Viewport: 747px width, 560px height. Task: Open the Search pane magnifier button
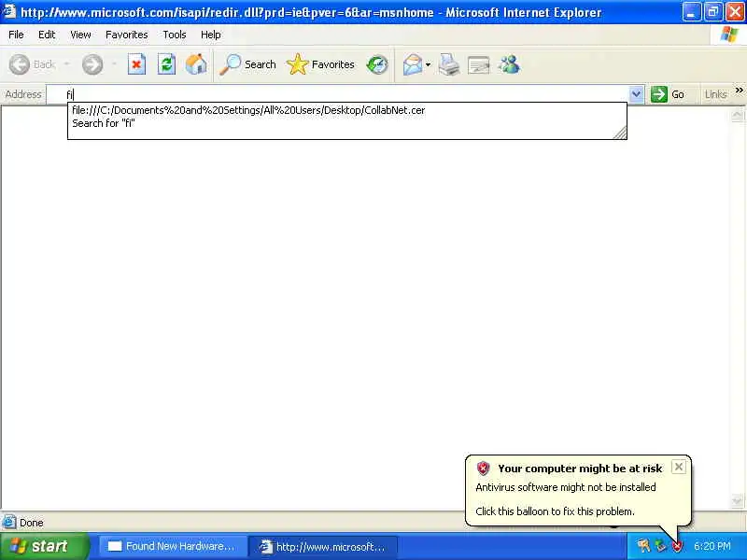pyautogui.click(x=247, y=64)
